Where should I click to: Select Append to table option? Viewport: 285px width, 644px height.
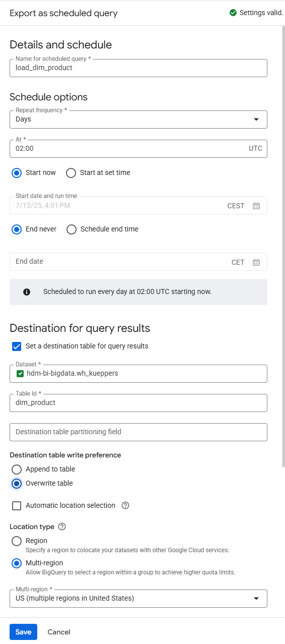coord(17,469)
